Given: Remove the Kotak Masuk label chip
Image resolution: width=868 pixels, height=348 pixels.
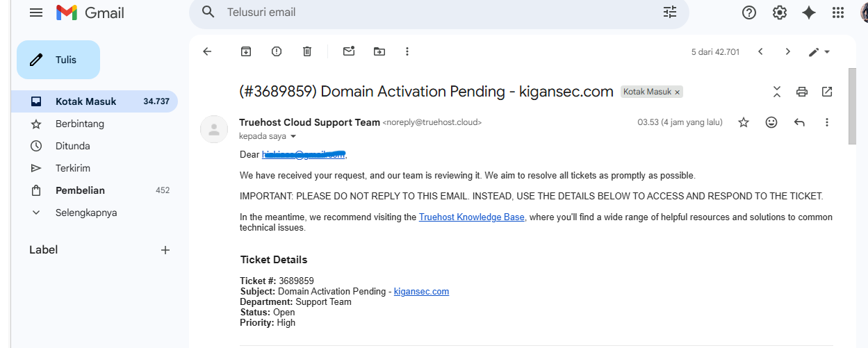Looking at the screenshot, I should tap(678, 92).
